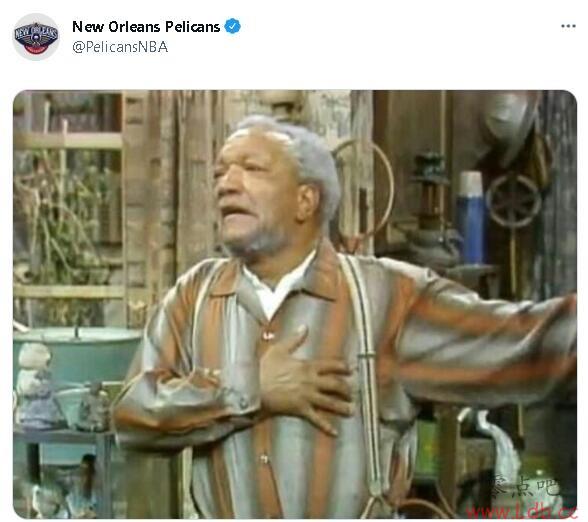Open the three-dot more options menu

point(568,26)
